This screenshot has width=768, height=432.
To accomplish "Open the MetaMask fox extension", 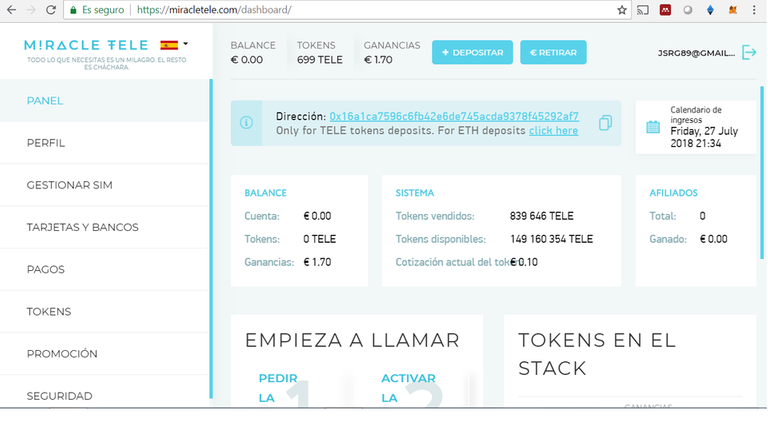I will tap(733, 10).
